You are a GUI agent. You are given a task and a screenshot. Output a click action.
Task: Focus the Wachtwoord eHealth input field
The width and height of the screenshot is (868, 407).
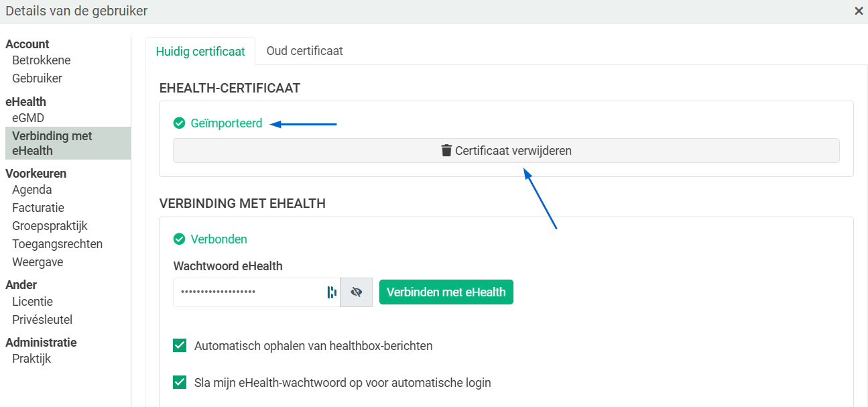[249, 292]
